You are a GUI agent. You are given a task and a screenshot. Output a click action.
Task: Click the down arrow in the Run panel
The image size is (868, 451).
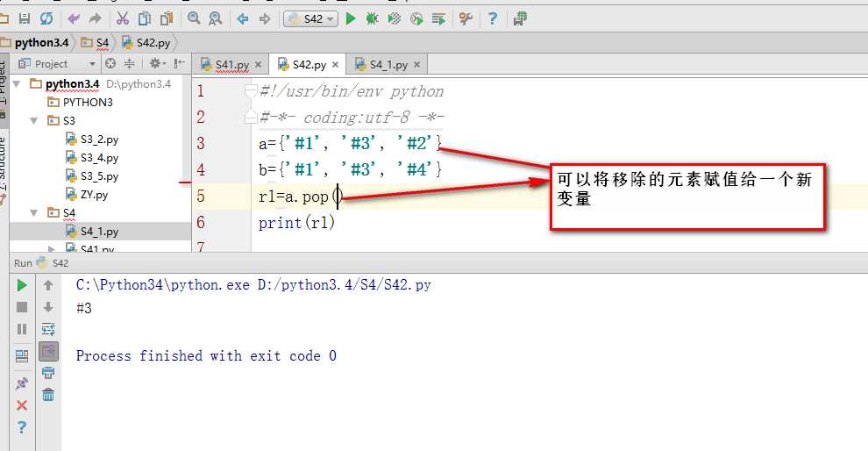pos(48,307)
